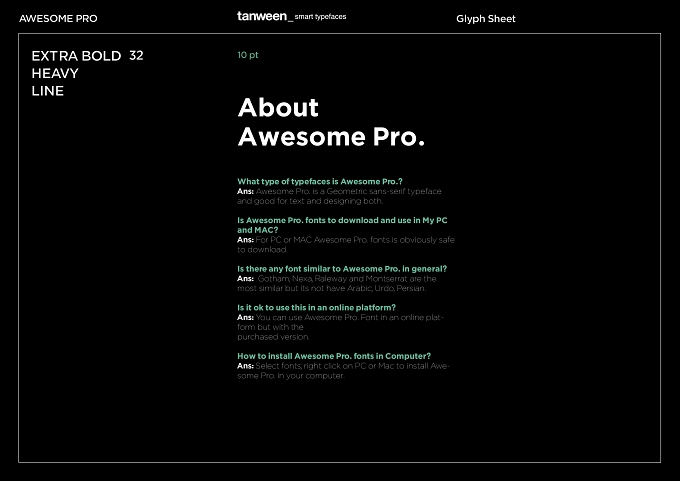Image resolution: width=680 pixels, height=481 pixels.
Task: Click question about download on PC and MAC
Action: pyautogui.click(x=342, y=225)
